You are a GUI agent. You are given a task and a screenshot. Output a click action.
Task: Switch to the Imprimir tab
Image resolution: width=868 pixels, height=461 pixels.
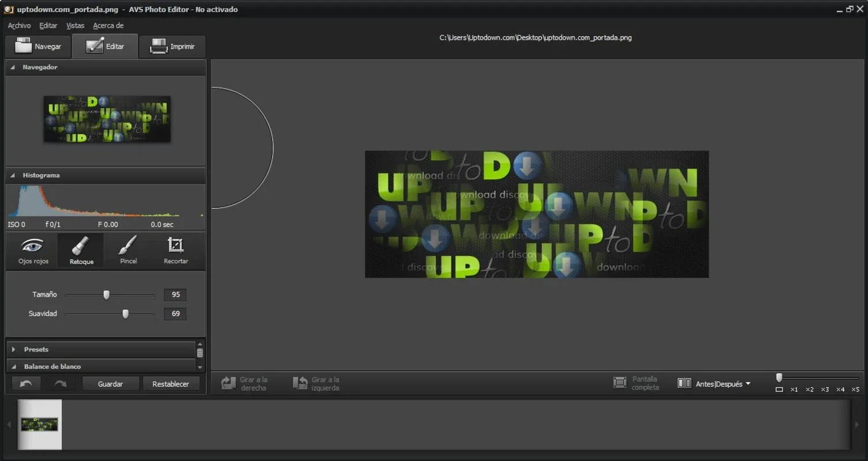(172, 46)
